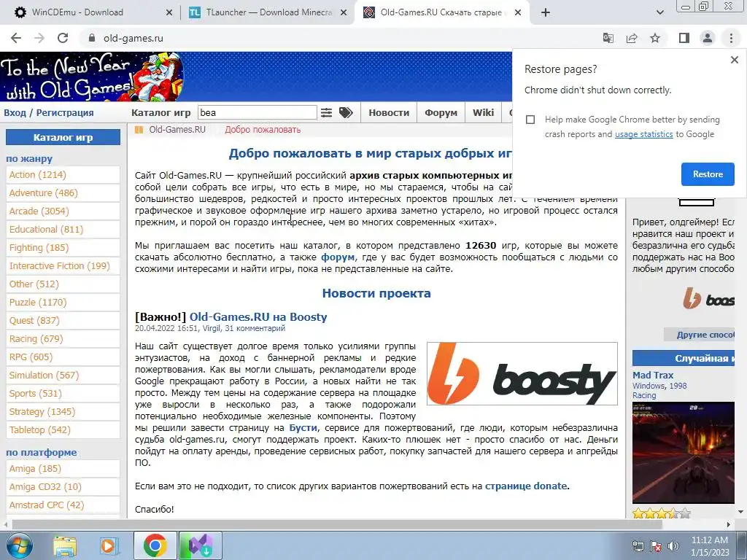Click the Бусти link in article
The image size is (747, 560).
click(303, 427)
